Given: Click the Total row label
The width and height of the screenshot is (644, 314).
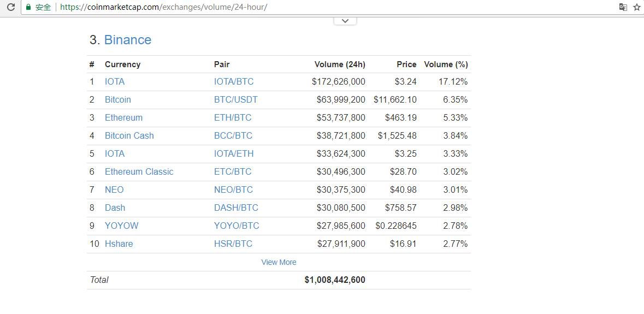Looking at the screenshot, I should (99, 280).
